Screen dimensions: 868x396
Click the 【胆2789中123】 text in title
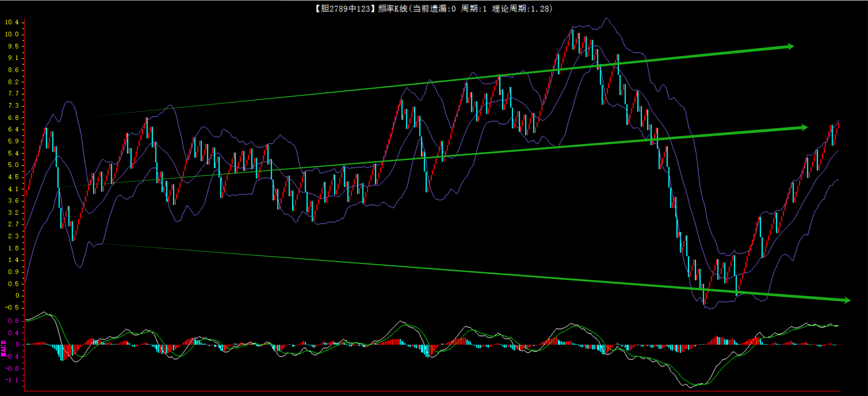point(344,9)
